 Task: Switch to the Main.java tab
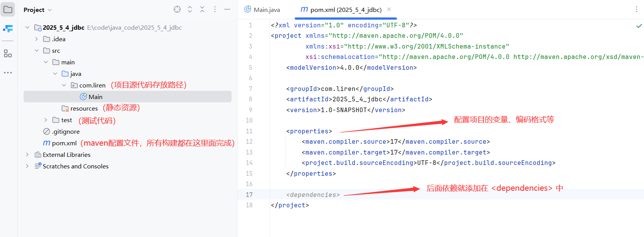tap(262, 10)
